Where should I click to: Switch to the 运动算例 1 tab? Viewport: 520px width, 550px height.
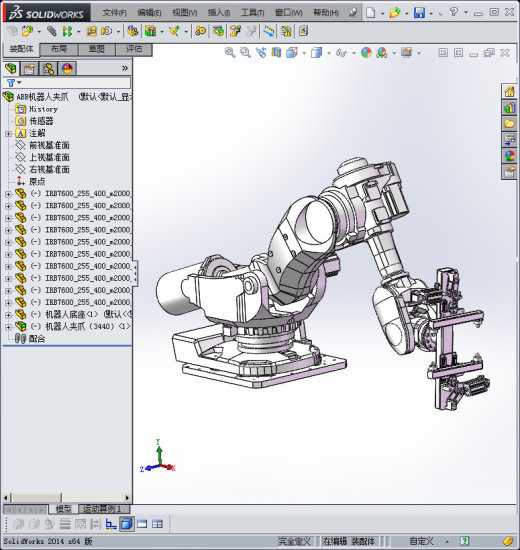coord(104,508)
